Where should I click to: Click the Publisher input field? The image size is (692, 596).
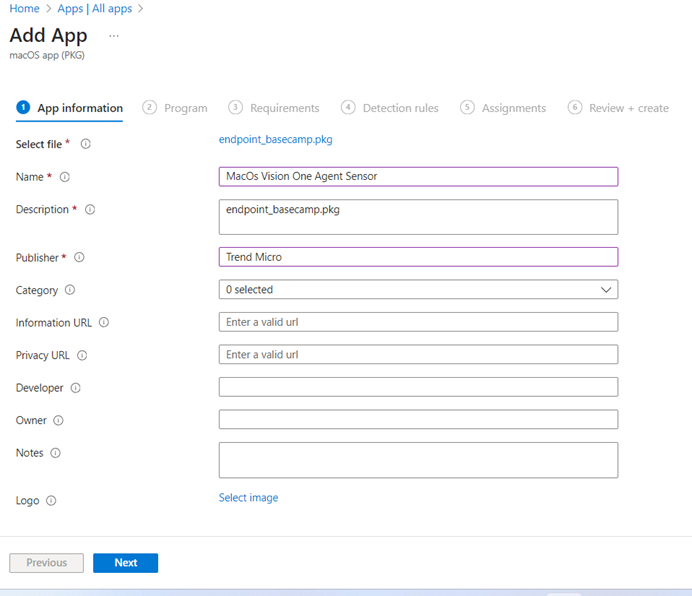coord(418,257)
